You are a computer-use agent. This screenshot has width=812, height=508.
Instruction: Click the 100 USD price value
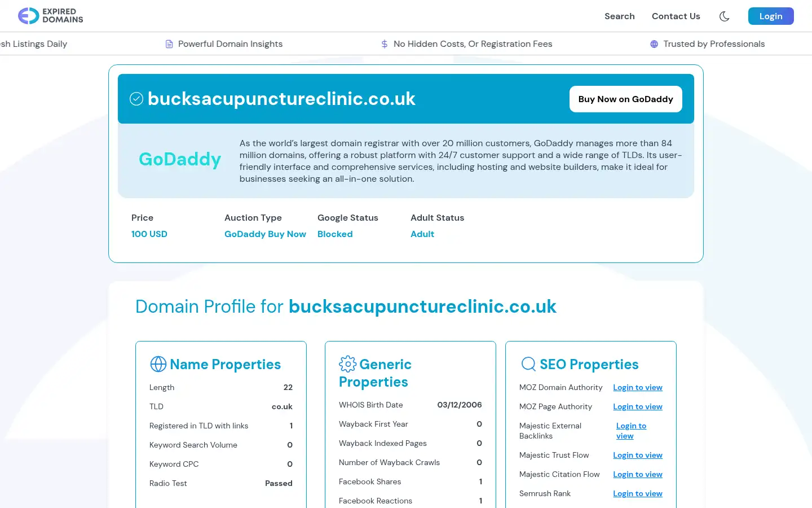[x=149, y=234]
